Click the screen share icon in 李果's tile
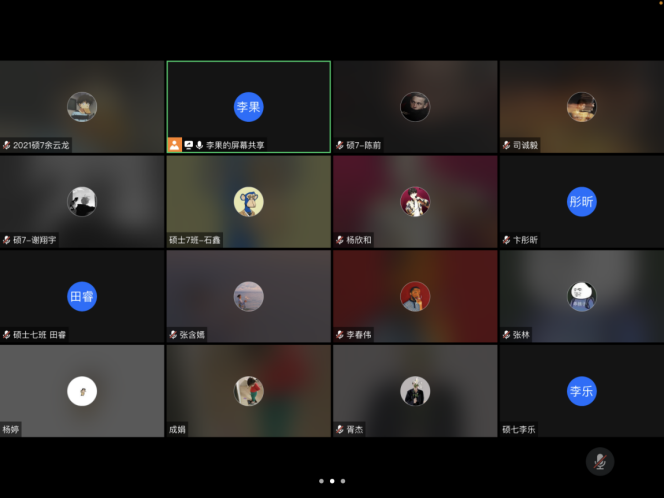 [x=188, y=145]
